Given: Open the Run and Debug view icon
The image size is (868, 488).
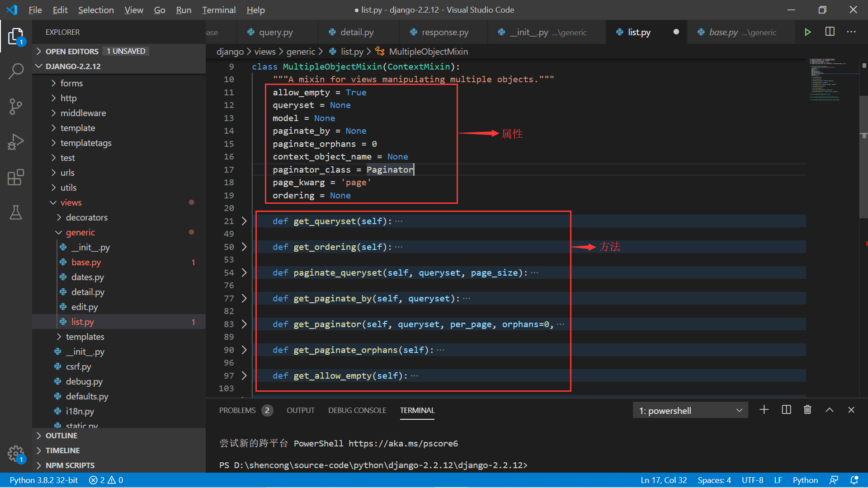Looking at the screenshot, I should (x=16, y=142).
